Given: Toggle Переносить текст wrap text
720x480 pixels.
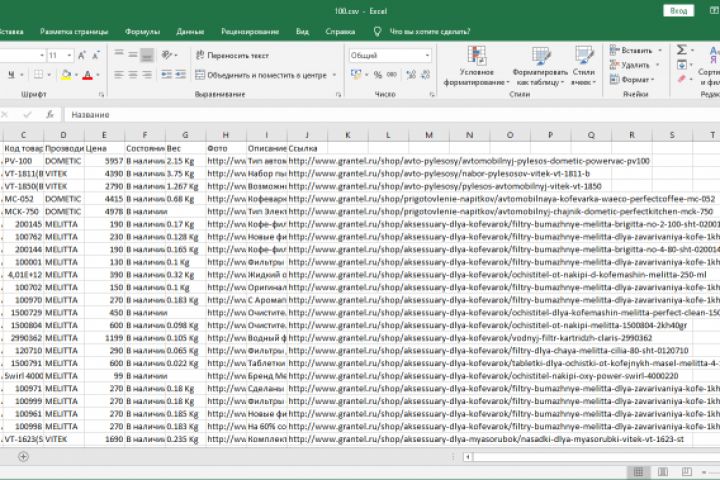Looking at the screenshot, I should point(232,55).
